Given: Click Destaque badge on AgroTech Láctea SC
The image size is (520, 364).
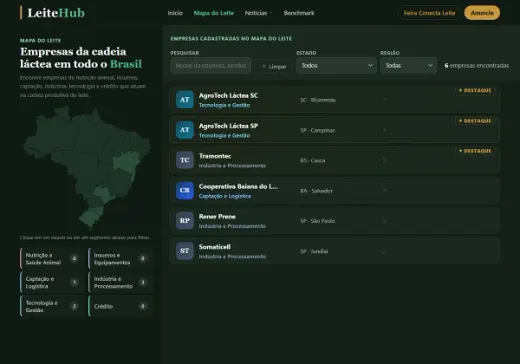Looking at the screenshot, I should tap(475, 90).
